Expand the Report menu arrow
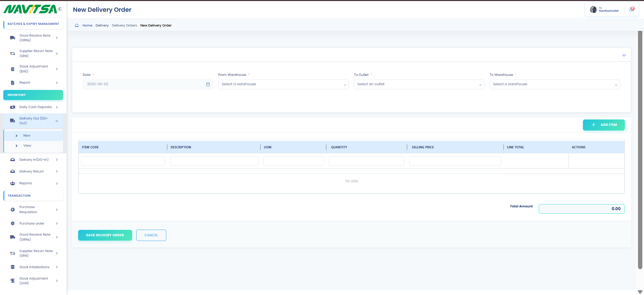Viewport: 644px width, 295px height. coord(57,83)
